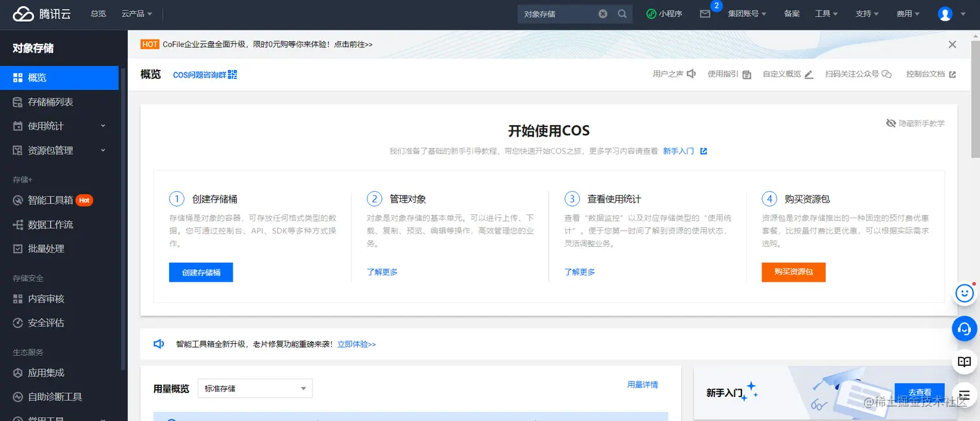Click the 立即体验>> link
The image size is (980, 421).
click(356, 345)
